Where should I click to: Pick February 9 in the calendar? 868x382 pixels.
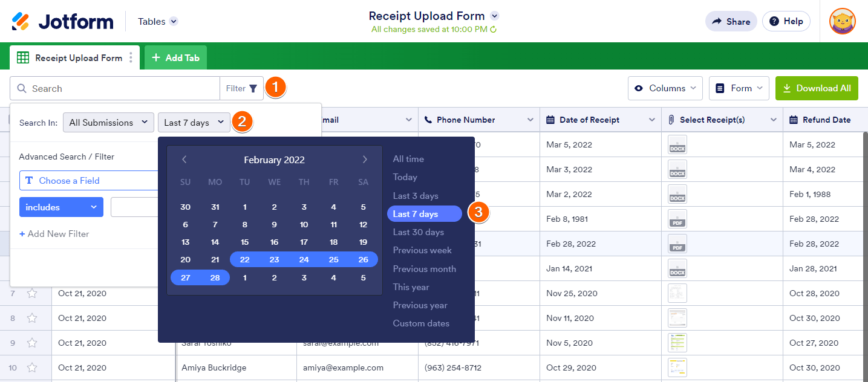(274, 224)
